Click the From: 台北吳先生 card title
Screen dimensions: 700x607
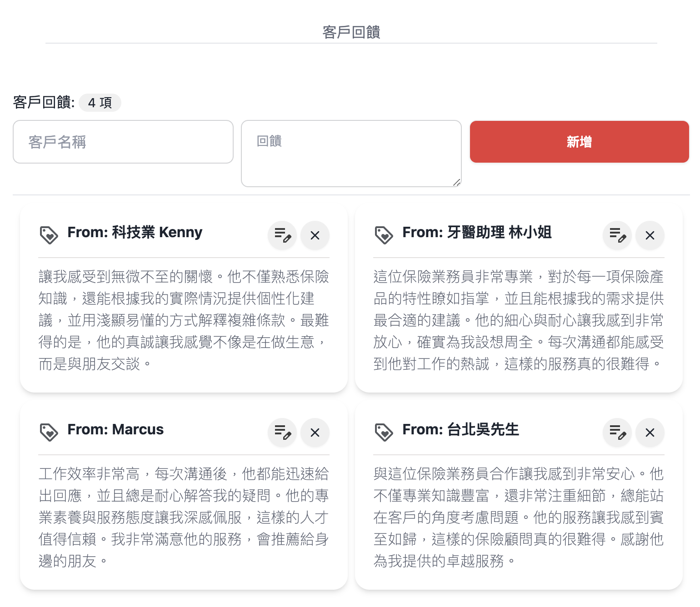pos(460,429)
